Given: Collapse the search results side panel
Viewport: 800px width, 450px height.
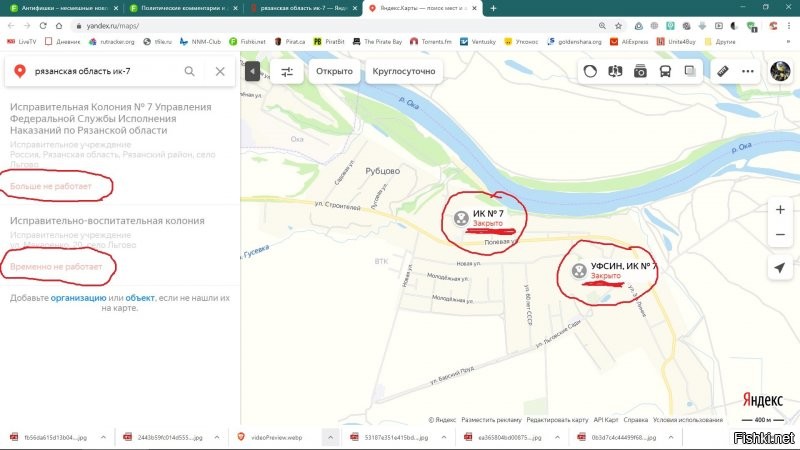Looking at the screenshot, I should click(x=252, y=71).
